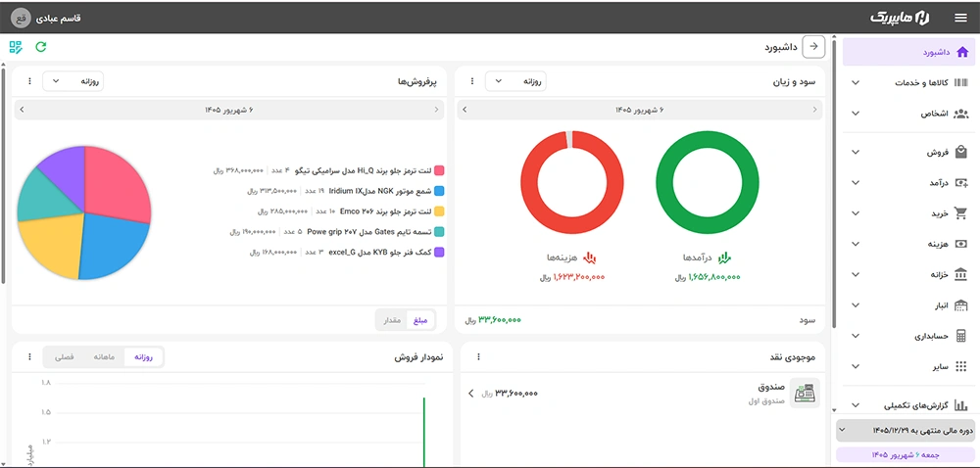Open سایر menu item in sidebar
Viewport: 980px width, 468px height.
tap(909, 367)
